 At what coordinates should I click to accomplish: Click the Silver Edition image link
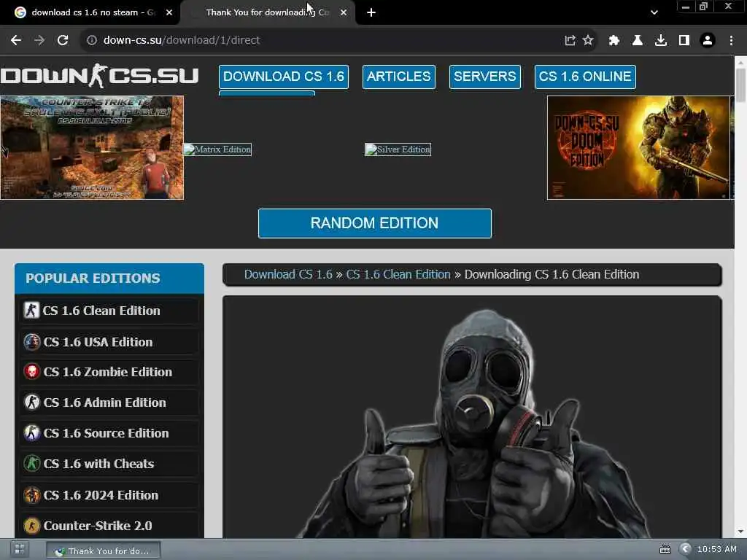398,149
